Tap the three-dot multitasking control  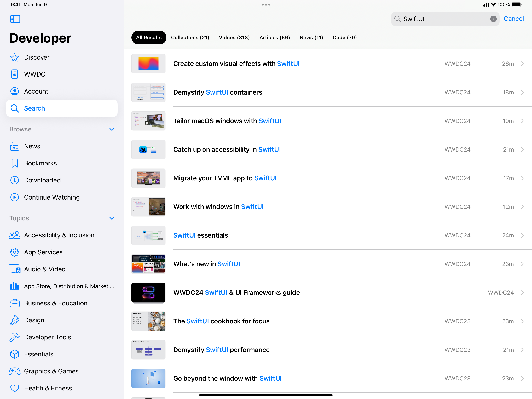[x=266, y=5]
